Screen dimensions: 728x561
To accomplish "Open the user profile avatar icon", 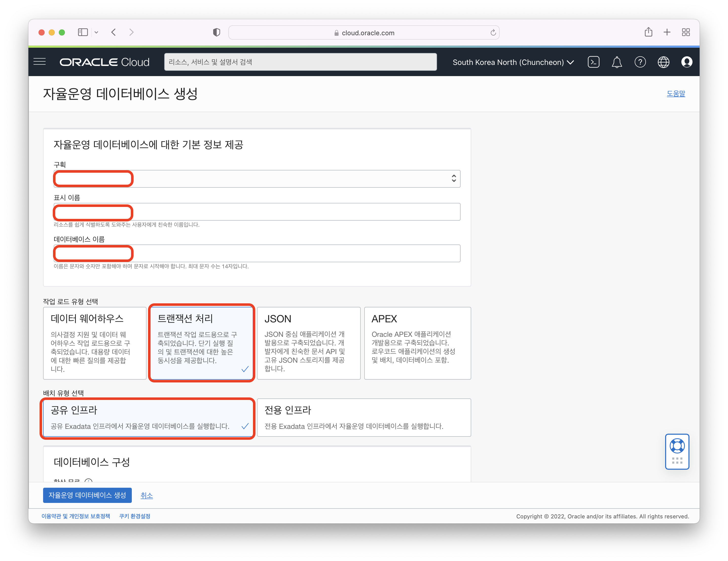I will (x=687, y=62).
